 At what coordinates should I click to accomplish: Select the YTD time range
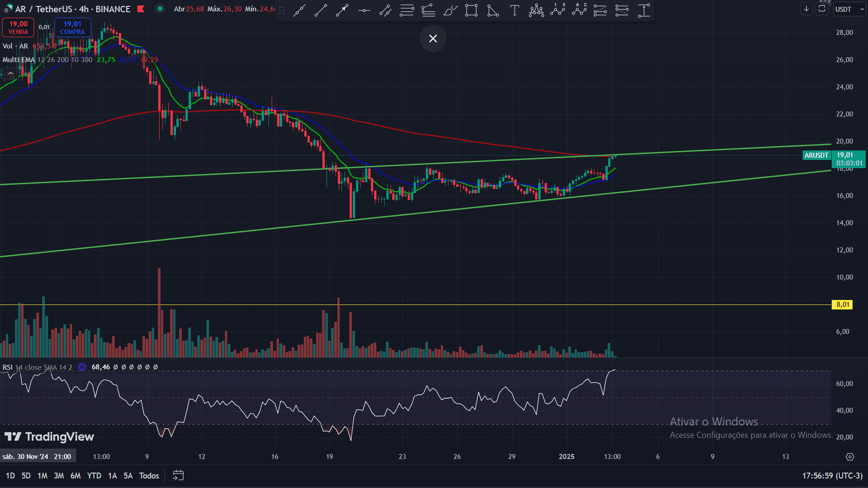[x=94, y=475]
